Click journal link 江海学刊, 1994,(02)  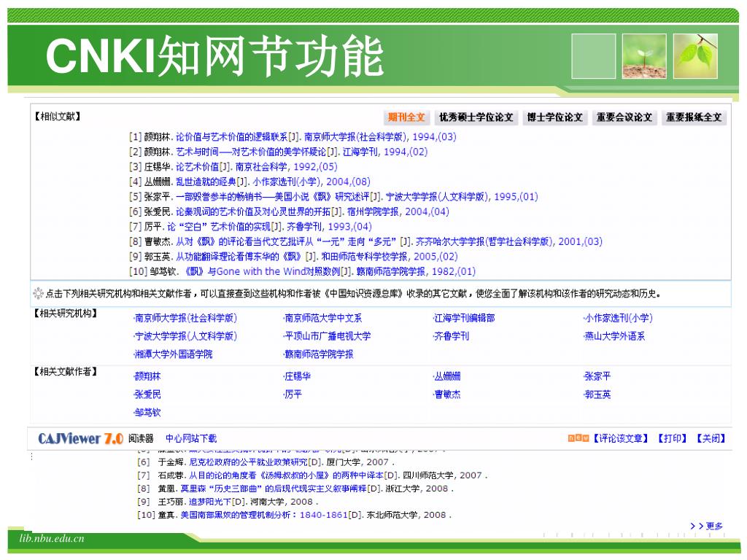385,152
